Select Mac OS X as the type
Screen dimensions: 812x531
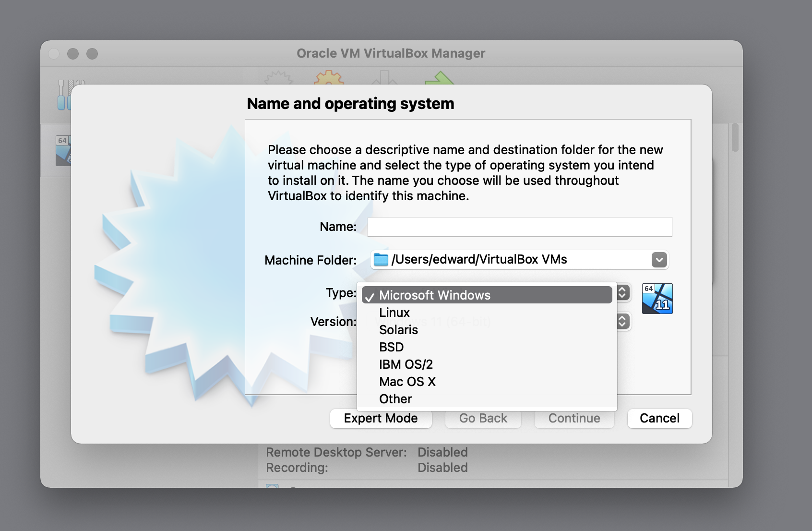[x=487, y=382]
